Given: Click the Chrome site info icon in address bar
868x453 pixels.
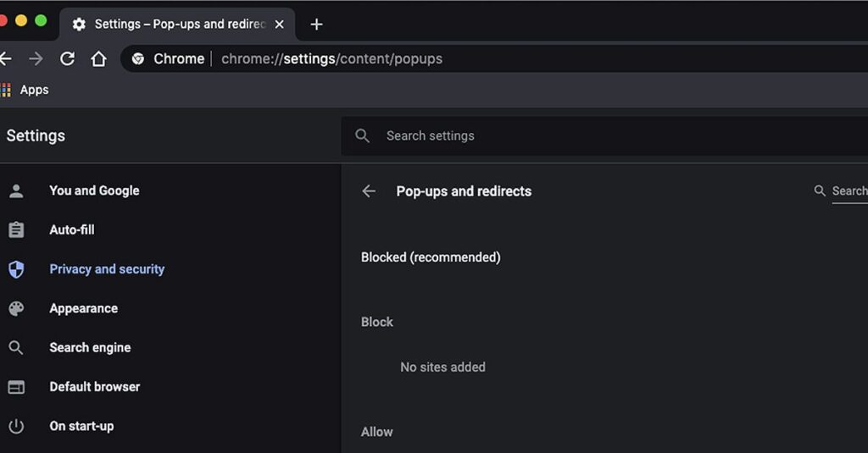Looking at the screenshot, I should [138, 58].
